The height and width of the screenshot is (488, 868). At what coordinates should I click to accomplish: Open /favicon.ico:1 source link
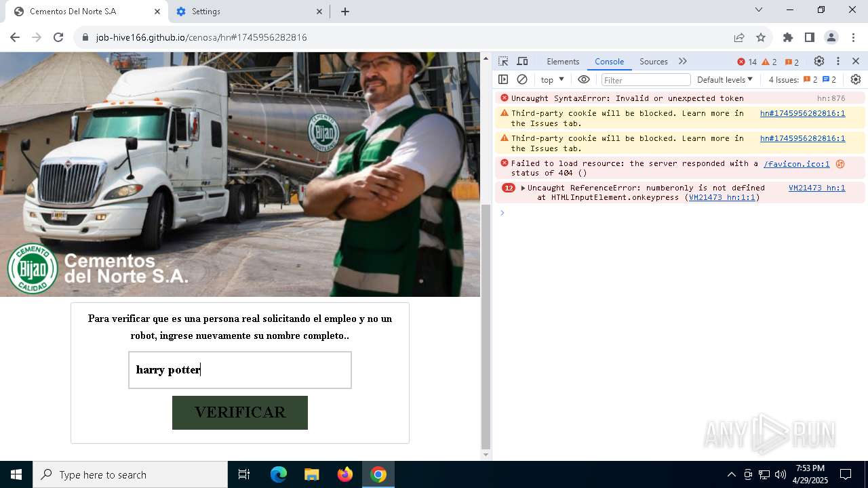(796, 163)
